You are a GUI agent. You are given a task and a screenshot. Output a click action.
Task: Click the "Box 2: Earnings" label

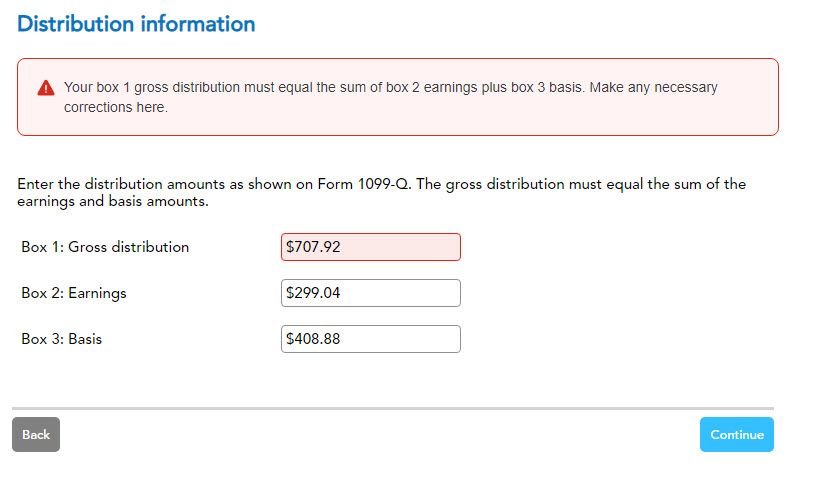(74, 293)
